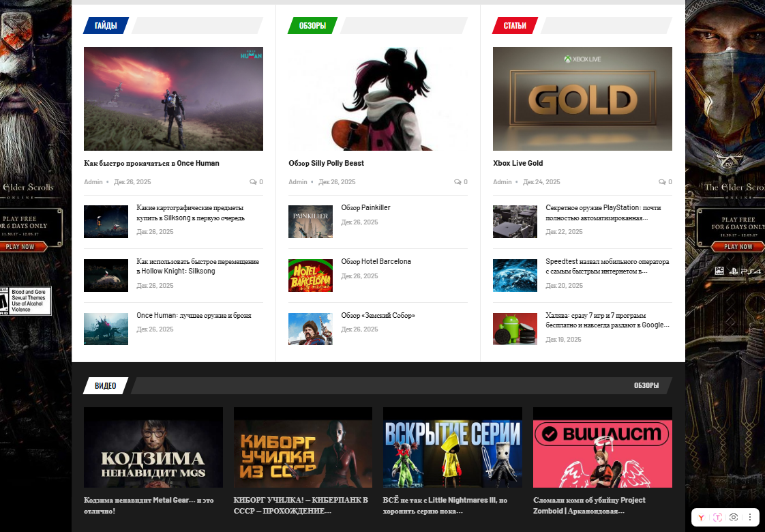Open the ГАЙДЫ section
The width and height of the screenshot is (765, 532).
106,25
